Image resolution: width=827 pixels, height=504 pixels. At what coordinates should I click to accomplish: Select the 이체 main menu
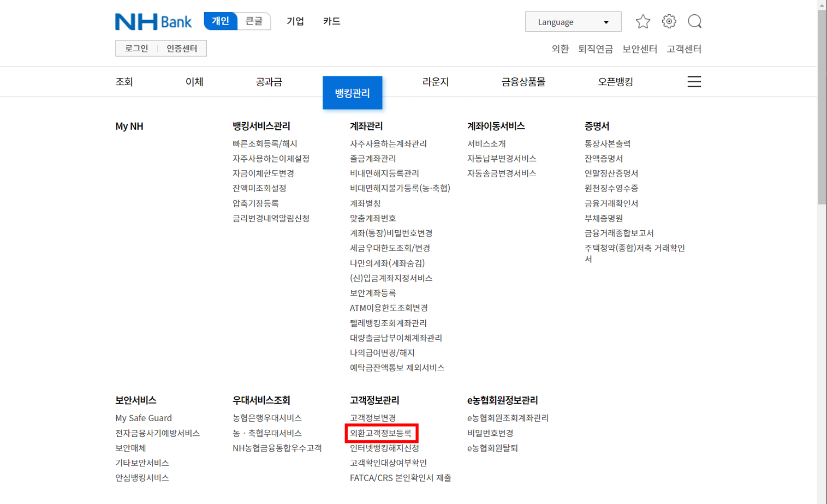[x=194, y=82]
